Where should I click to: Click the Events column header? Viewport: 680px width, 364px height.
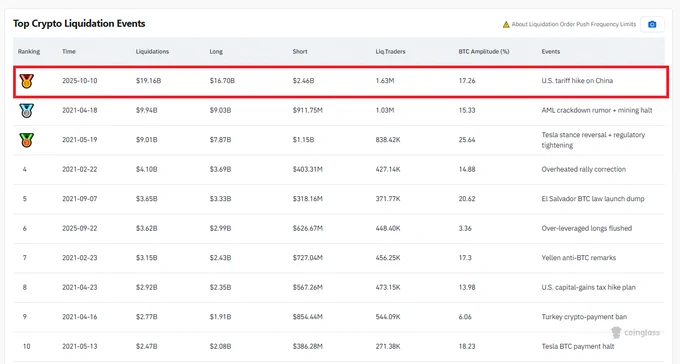(550, 52)
